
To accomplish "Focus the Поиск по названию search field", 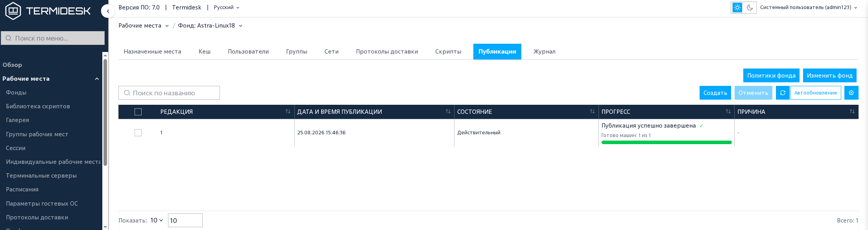I will [169, 93].
